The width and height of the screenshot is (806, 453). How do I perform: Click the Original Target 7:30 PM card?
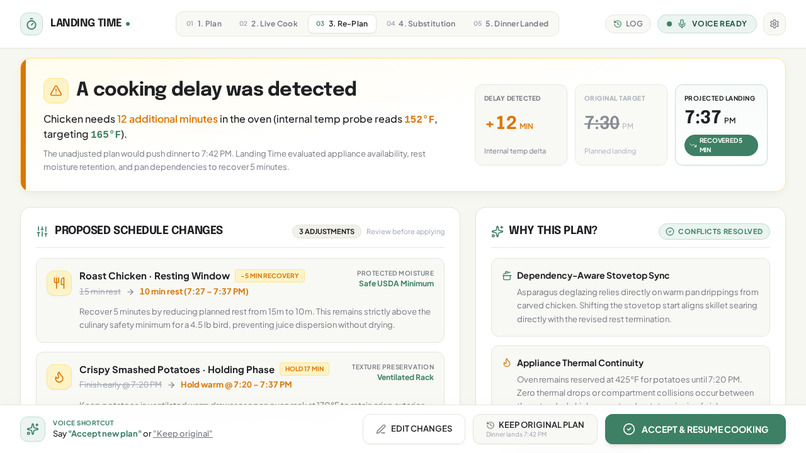620,125
